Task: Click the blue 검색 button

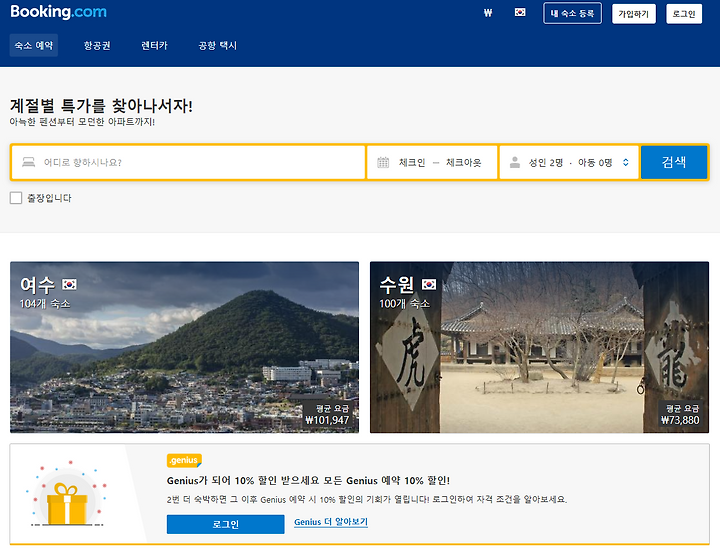Action: tap(674, 162)
